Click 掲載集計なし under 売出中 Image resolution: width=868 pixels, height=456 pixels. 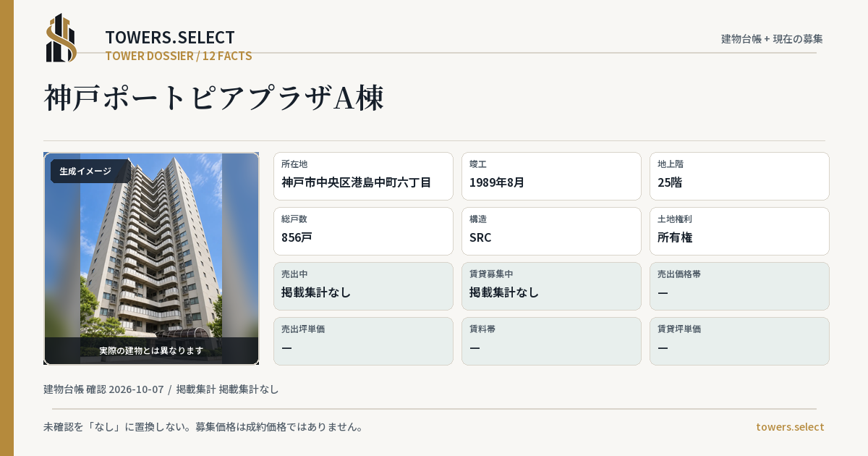click(316, 292)
